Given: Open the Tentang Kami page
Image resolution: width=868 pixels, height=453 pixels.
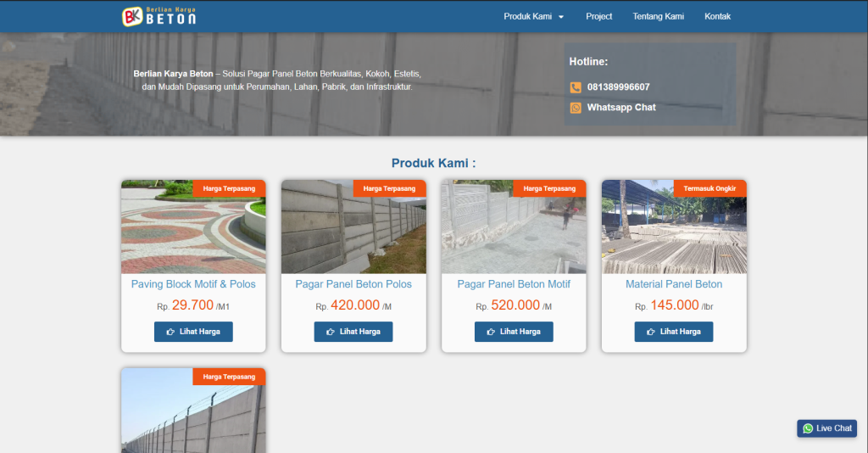Looking at the screenshot, I should [658, 16].
